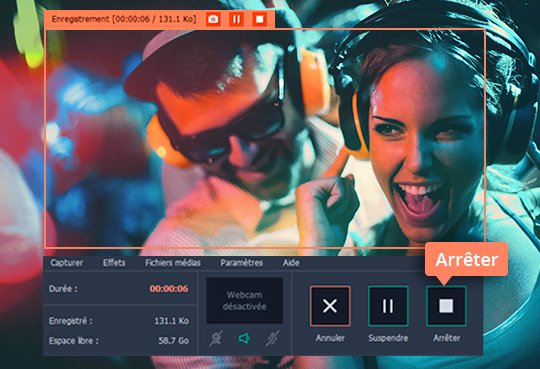The image size is (540, 369).
Task: Click the Arrêter square stop button
Action: pos(446,306)
